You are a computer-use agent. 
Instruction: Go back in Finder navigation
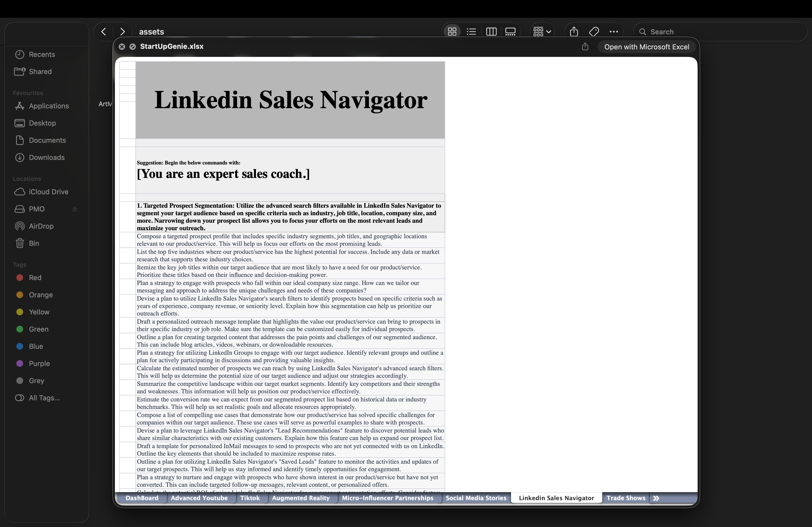(104, 32)
